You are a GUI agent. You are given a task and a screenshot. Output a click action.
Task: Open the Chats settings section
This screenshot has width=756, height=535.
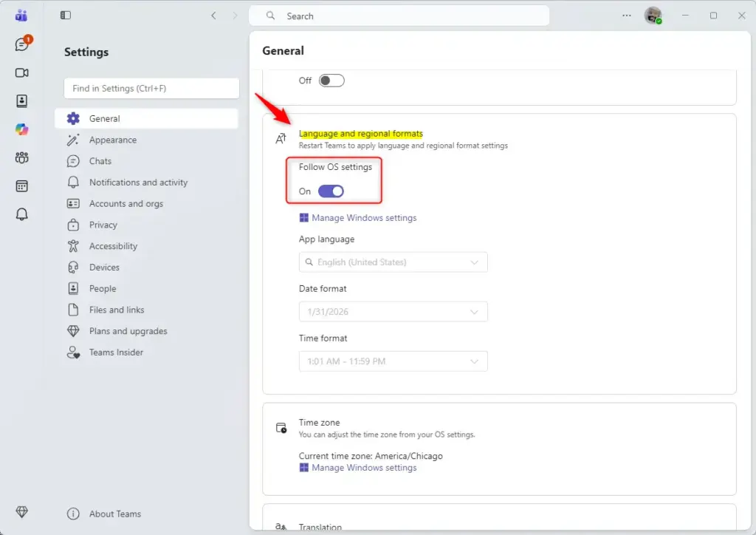(x=147, y=161)
